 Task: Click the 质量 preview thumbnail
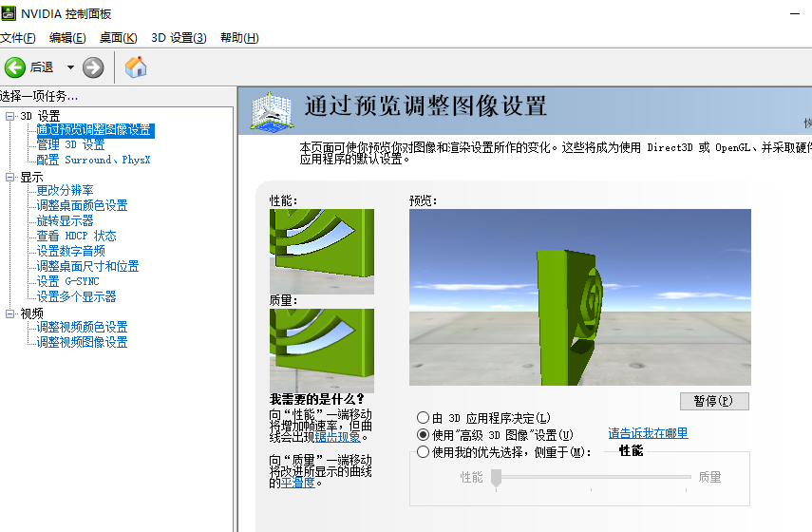(322, 351)
